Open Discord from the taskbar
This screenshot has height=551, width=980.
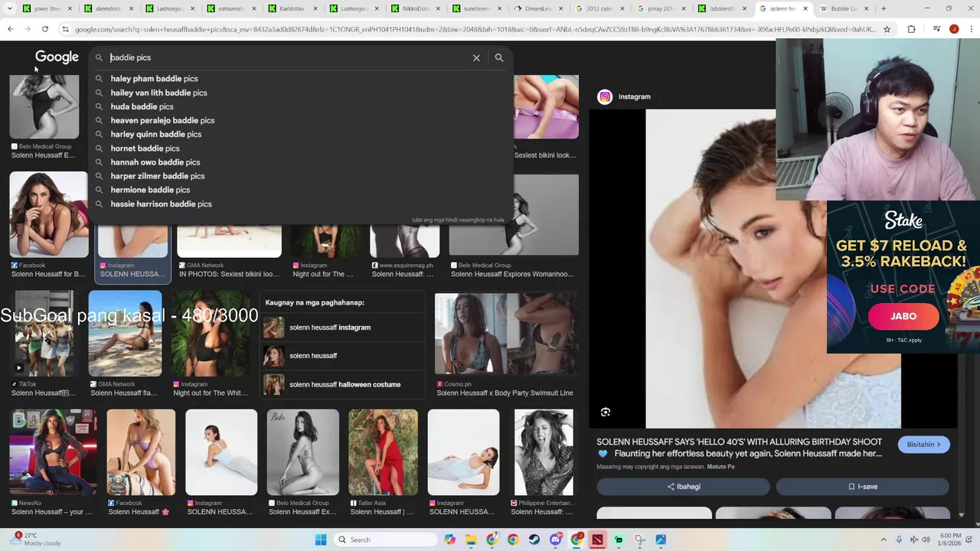click(556, 540)
